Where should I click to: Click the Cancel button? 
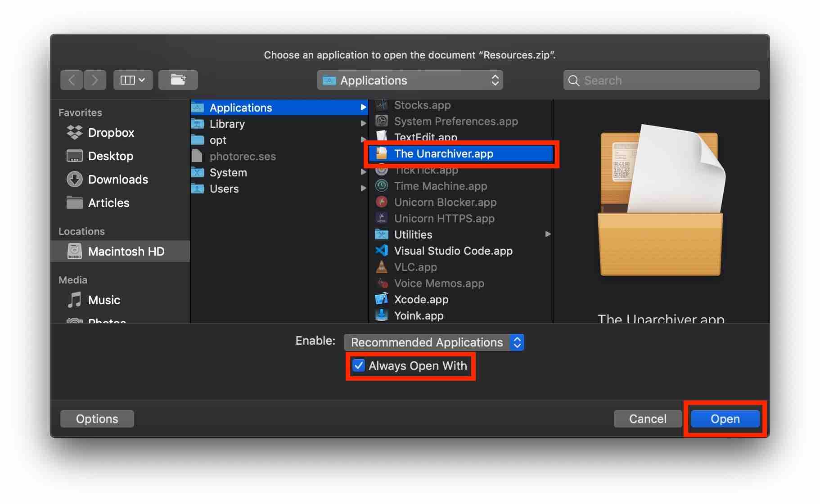point(648,418)
